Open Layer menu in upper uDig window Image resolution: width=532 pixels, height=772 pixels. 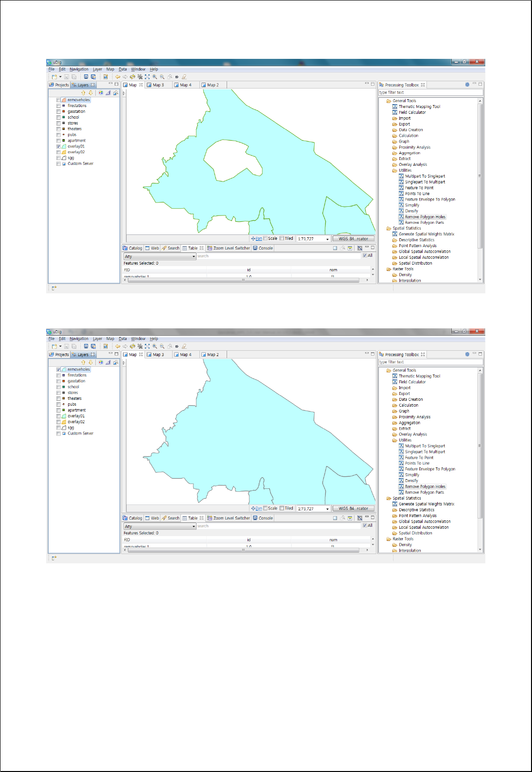point(98,69)
